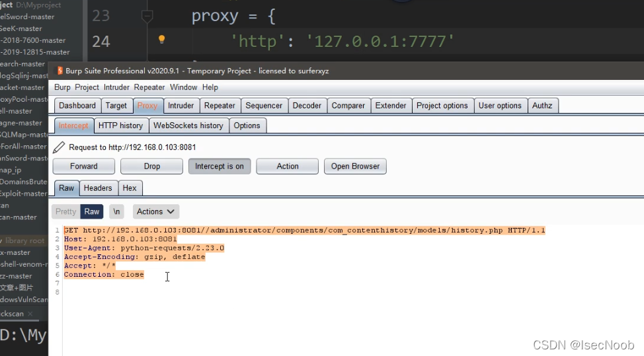This screenshot has height=356, width=644.
Task: Click line number 24 in the editor gutter
Action: (x=101, y=42)
